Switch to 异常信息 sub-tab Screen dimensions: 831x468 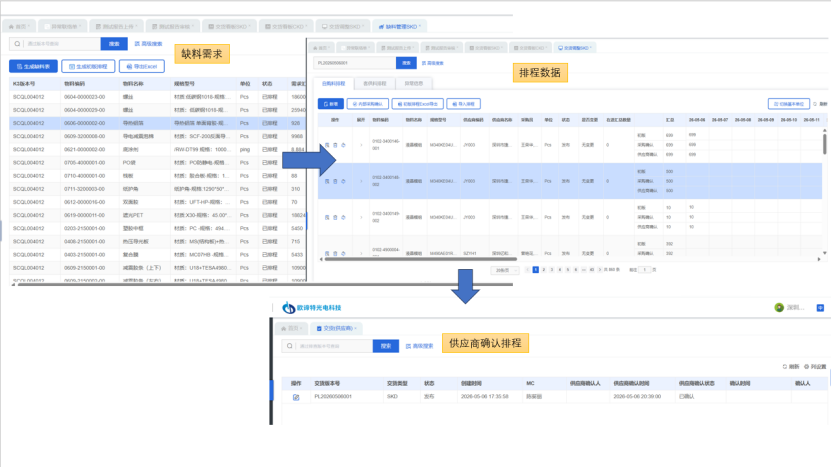pos(414,84)
